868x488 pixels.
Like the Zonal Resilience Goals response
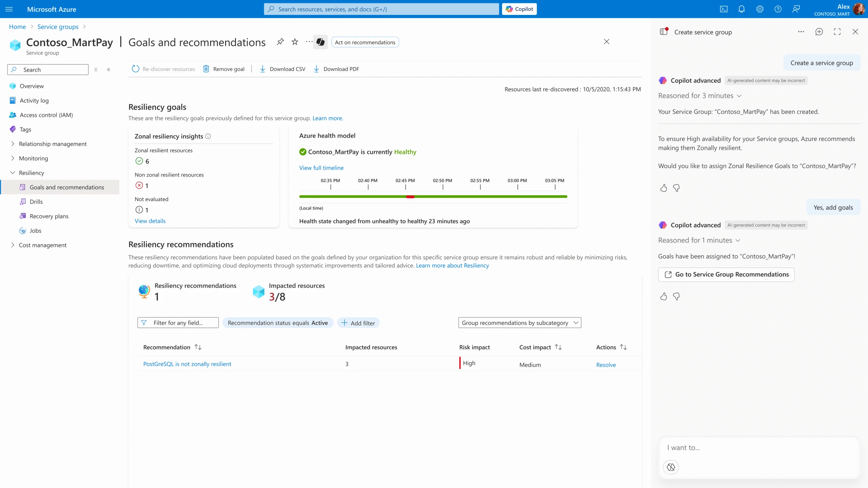click(x=664, y=188)
